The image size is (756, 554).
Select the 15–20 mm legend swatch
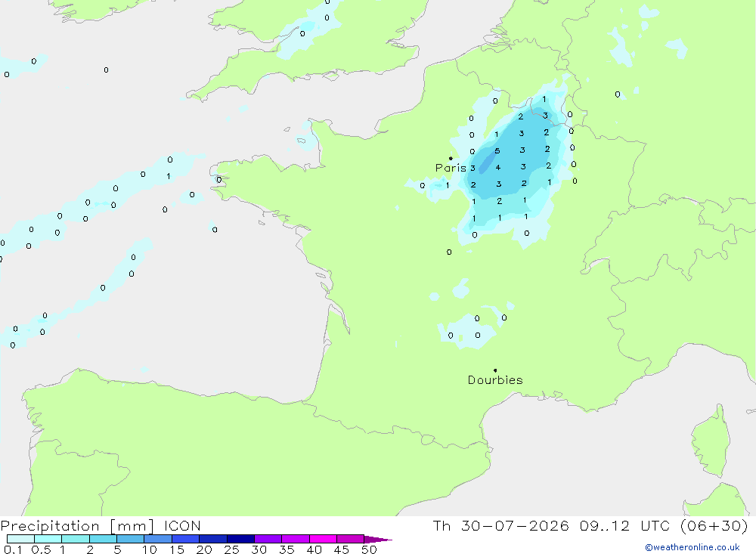click(186, 539)
